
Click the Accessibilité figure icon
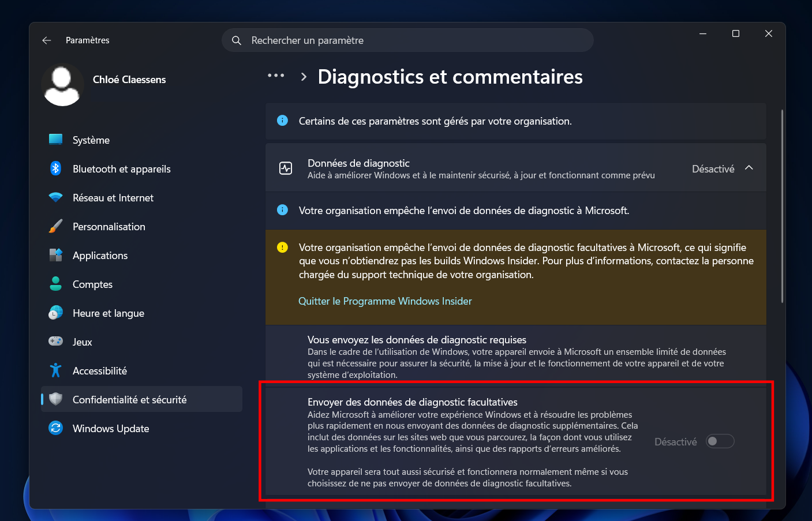pyautogui.click(x=55, y=370)
